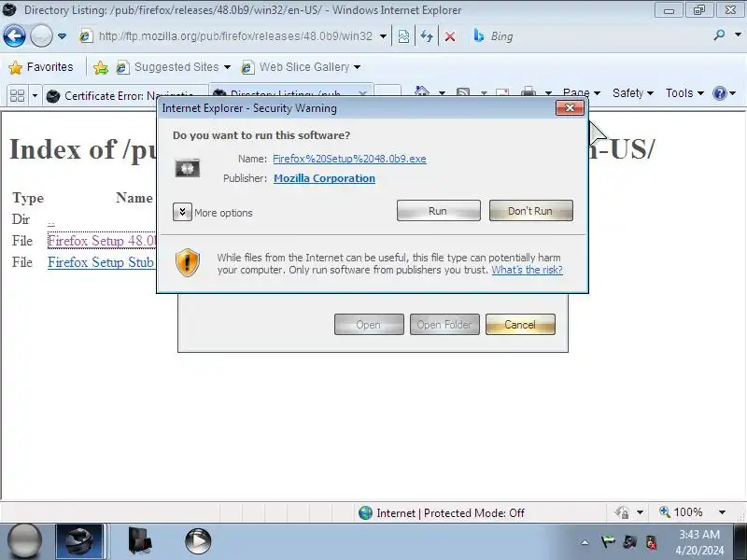Click Run in the Security Warning
Image resolution: width=747 pixels, height=560 pixels.
pyautogui.click(x=438, y=211)
